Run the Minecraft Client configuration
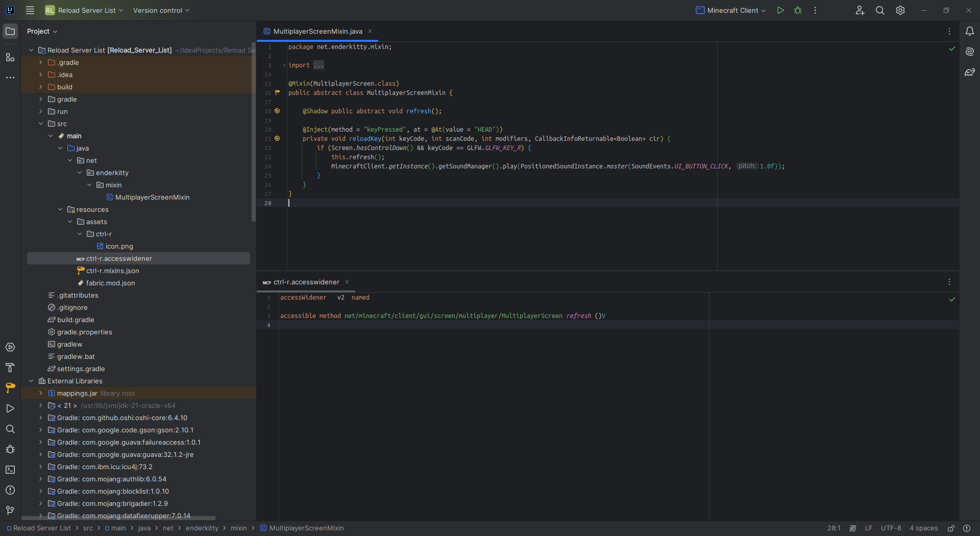Screen dimensions: 980x536 click(x=780, y=10)
